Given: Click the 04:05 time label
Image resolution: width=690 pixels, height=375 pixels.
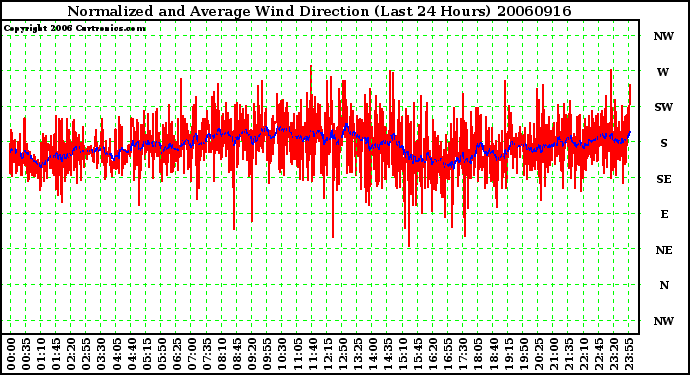Looking at the screenshot, I should tap(116, 354).
